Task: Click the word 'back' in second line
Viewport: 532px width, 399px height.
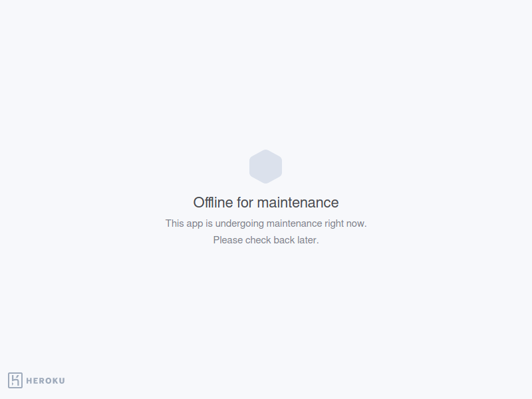Action: click(285, 240)
